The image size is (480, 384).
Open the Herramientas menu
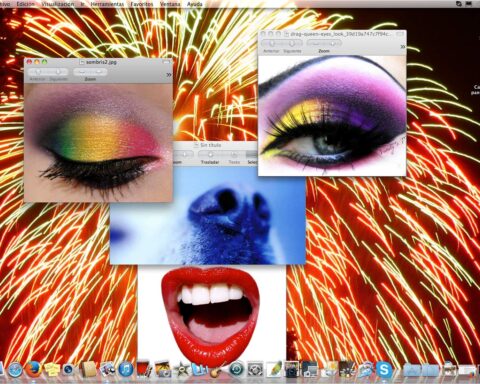click(107, 4)
